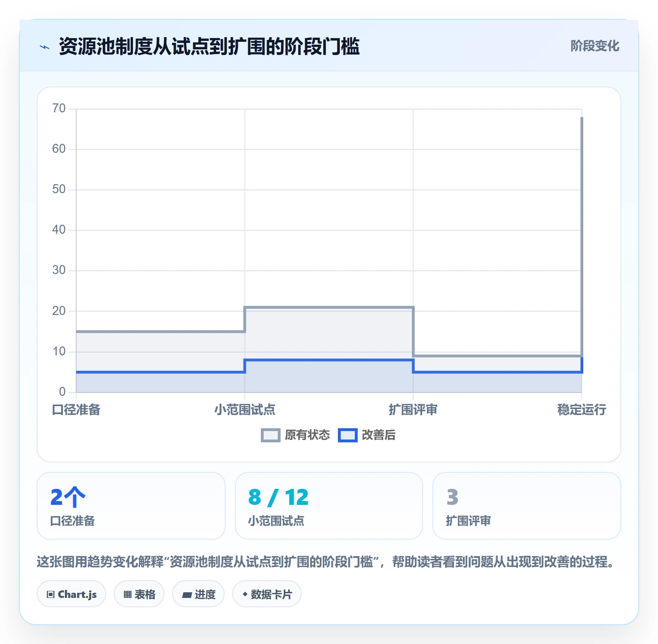Select the 数据卡片 tag chip
658x644 pixels.
pos(267,594)
